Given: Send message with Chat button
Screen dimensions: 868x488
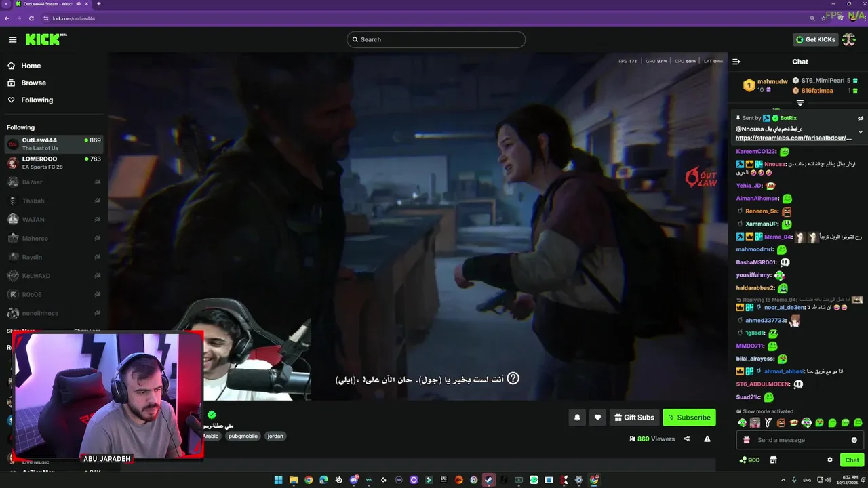Looking at the screenshot, I should (x=852, y=460).
